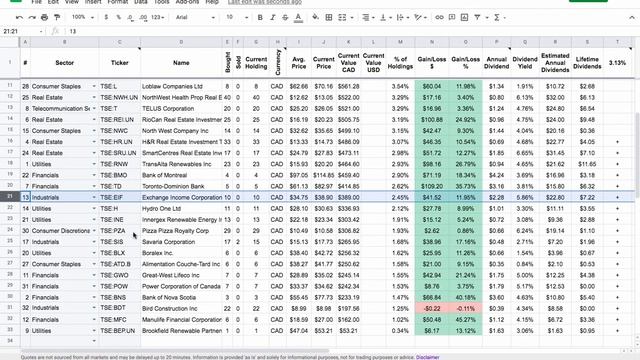The image size is (640, 360).
Task: Click the Disclaimer link
Action: (x=427, y=357)
